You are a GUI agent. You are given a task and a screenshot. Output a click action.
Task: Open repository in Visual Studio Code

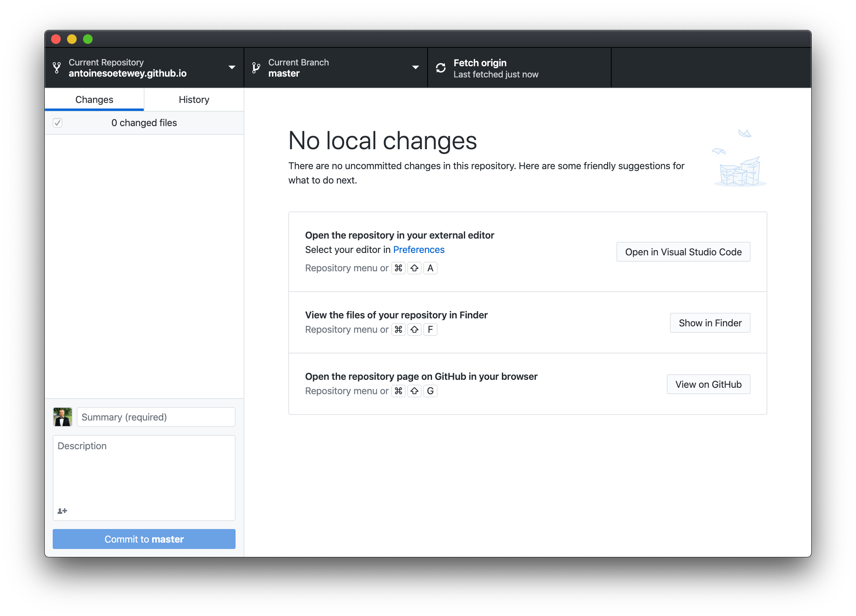[683, 252]
